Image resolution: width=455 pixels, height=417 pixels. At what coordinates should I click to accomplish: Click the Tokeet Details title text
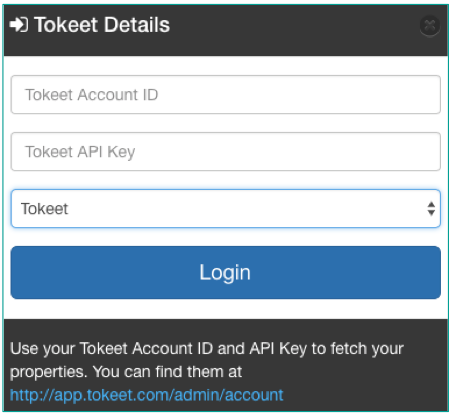click(x=102, y=25)
